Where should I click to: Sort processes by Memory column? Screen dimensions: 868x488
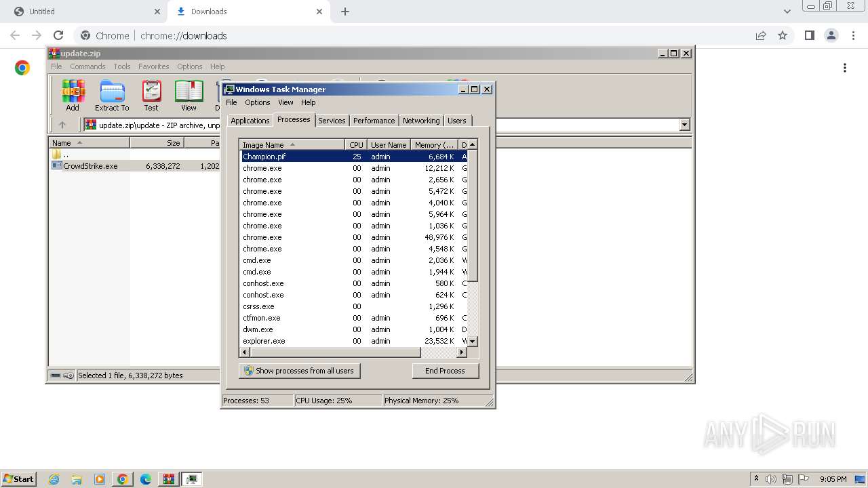coord(435,144)
